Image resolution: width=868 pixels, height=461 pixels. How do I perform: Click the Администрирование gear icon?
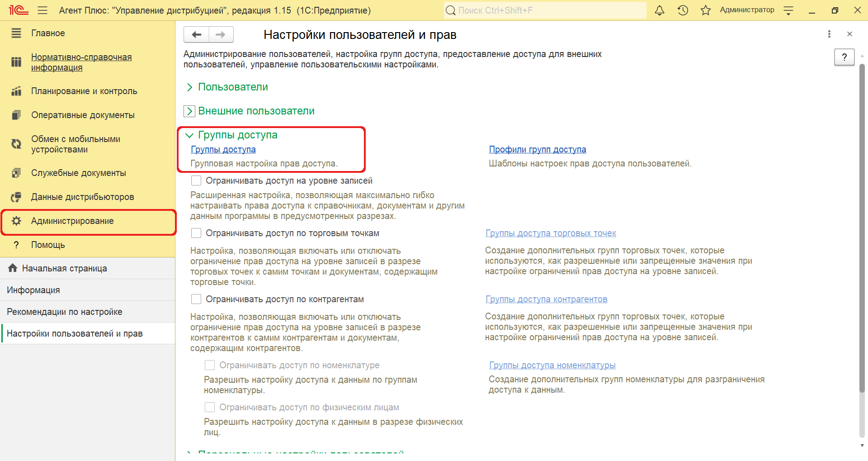coord(16,221)
